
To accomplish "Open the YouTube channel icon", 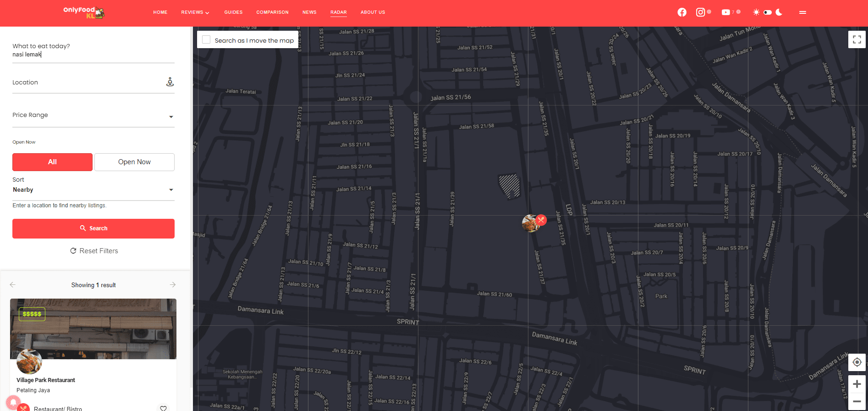I will tap(725, 12).
